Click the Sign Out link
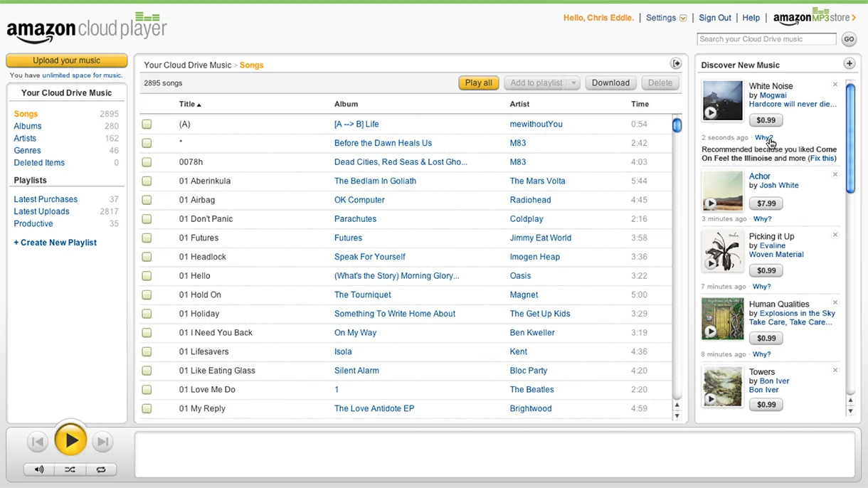The image size is (868, 488). 714,18
